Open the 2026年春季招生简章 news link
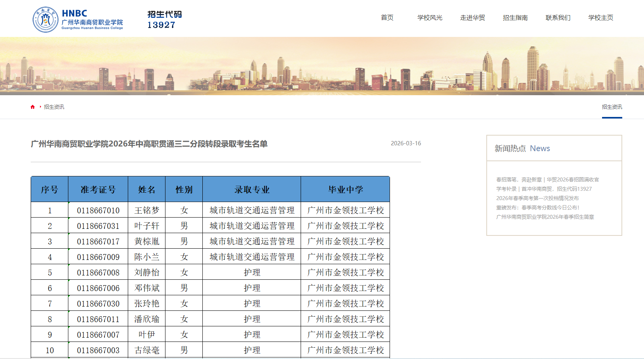This screenshot has height=359, width=644. 545,217
